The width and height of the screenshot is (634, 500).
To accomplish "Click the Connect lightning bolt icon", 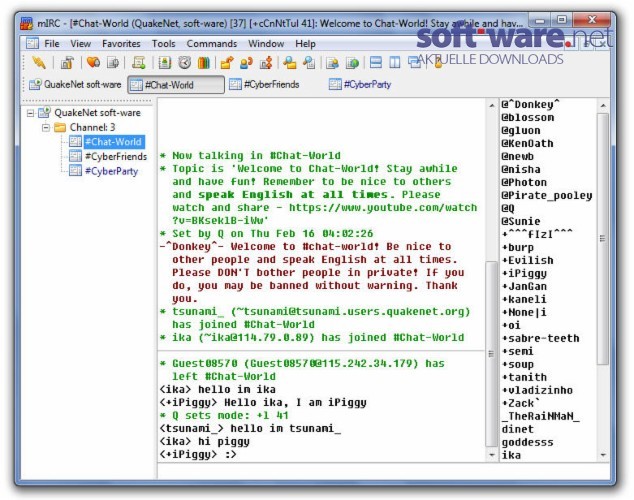I will tap(39, 63).
